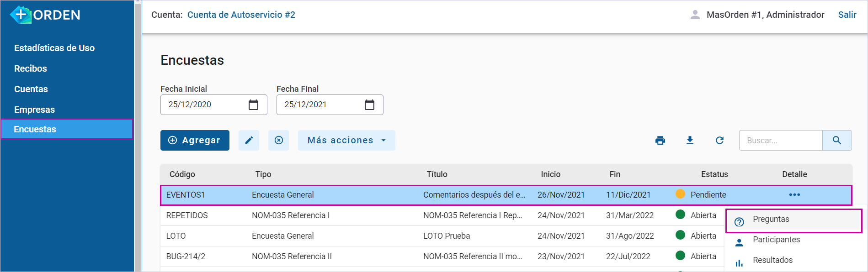Choose Participantes in the detail menu
This screenshot has width=868, height=272.
pos(776,240)
